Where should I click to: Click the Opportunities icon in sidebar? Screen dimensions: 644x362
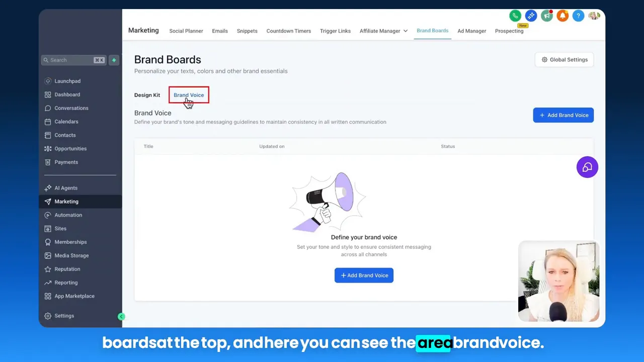(x=48, y=149)
